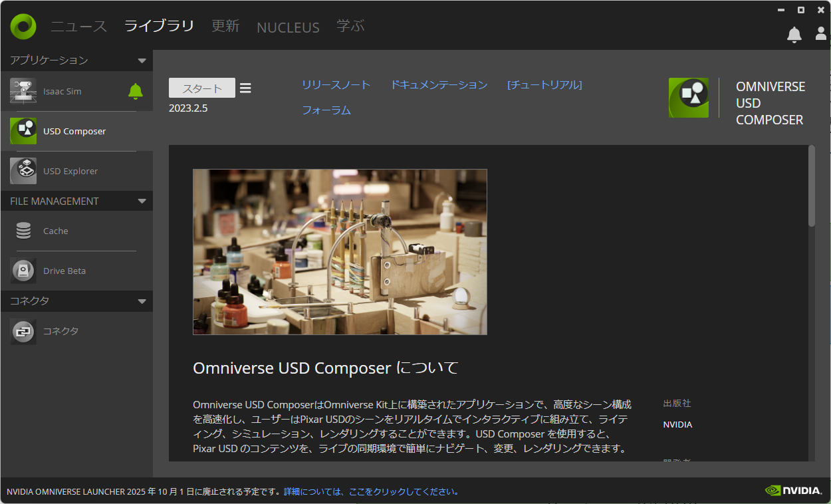
Task: Open the user account icon
Action: 820,35
